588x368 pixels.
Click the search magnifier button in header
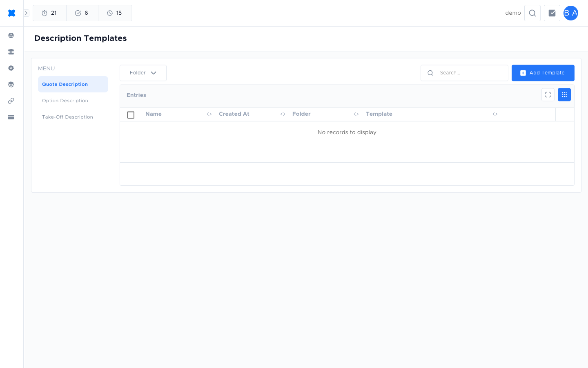532,13
